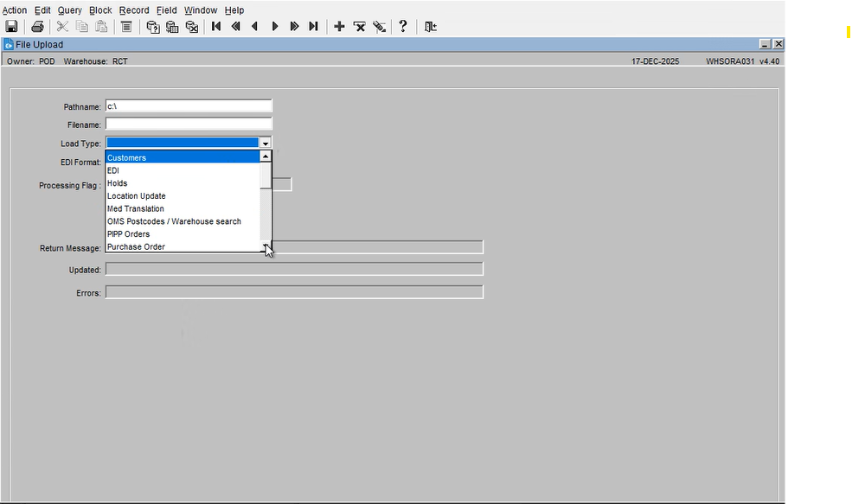Pick Location Update load type
The width and height of the screenshot is (852, 504).
point(136,196)
